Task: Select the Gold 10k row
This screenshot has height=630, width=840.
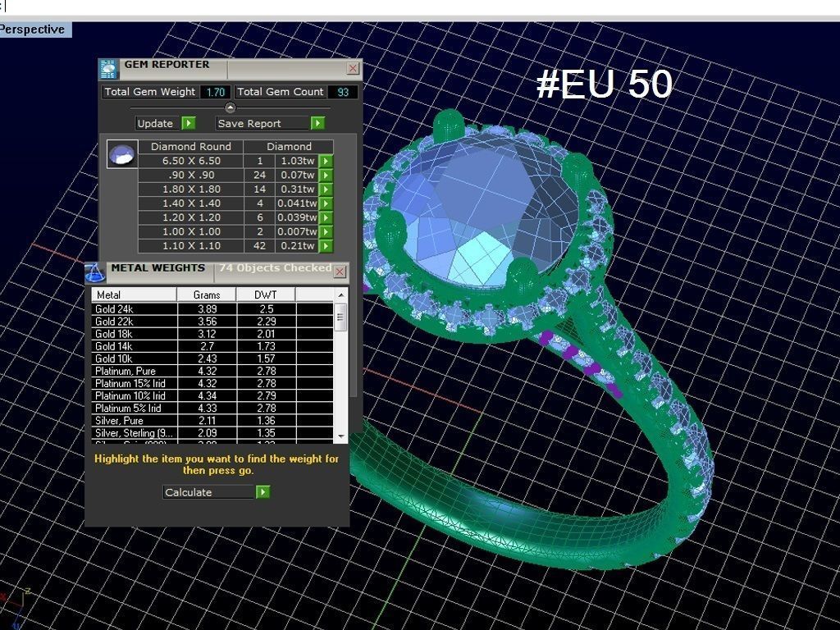Action: pos(212,358)
